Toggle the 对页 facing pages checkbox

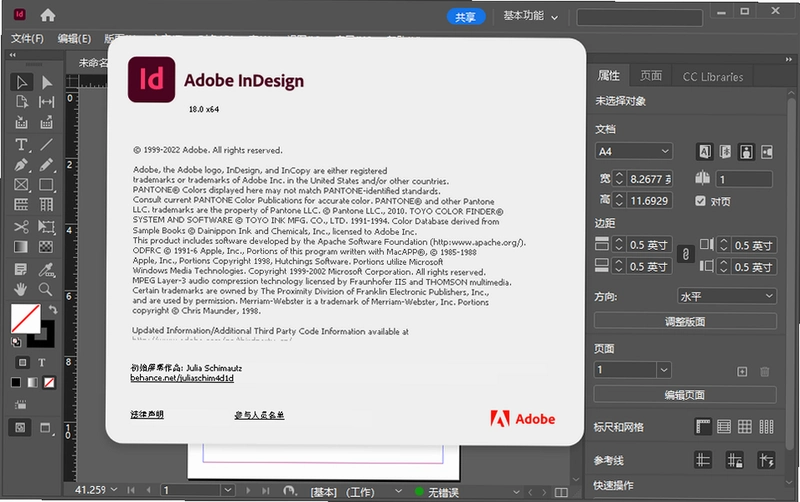coord(701,201)
